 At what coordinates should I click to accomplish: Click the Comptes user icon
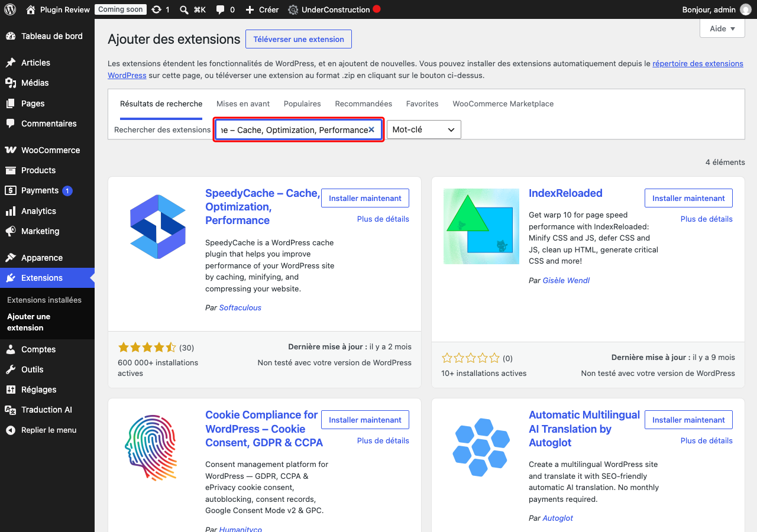(11, 349)
